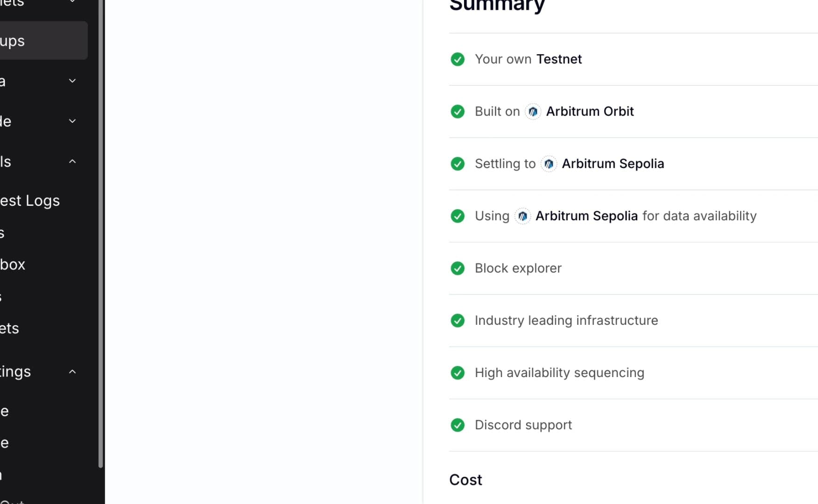Collapse the sidebar settings section chevron
The width and height of the screenshot is (818, 504).
click(x=72, y=371)
